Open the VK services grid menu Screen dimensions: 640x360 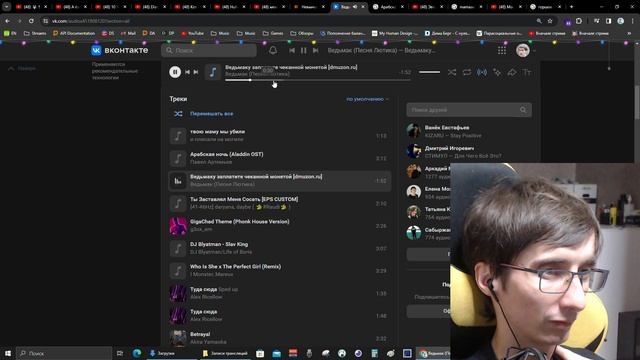coord(502,50)
